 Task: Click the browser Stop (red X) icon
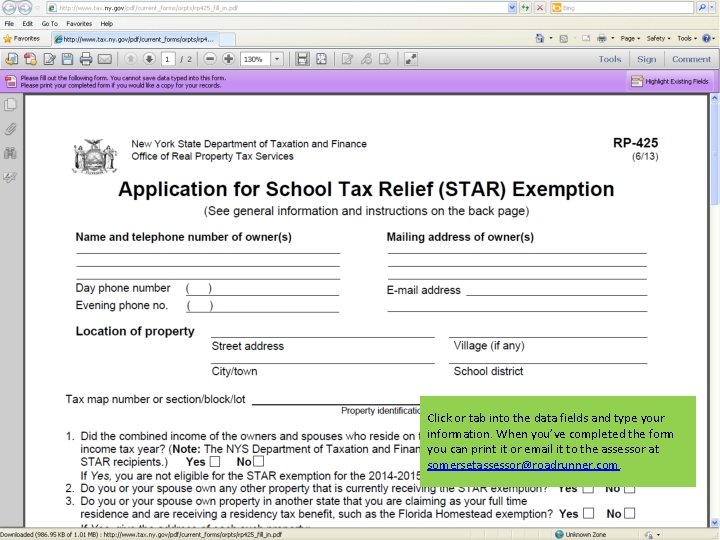[x=540, y=7]
